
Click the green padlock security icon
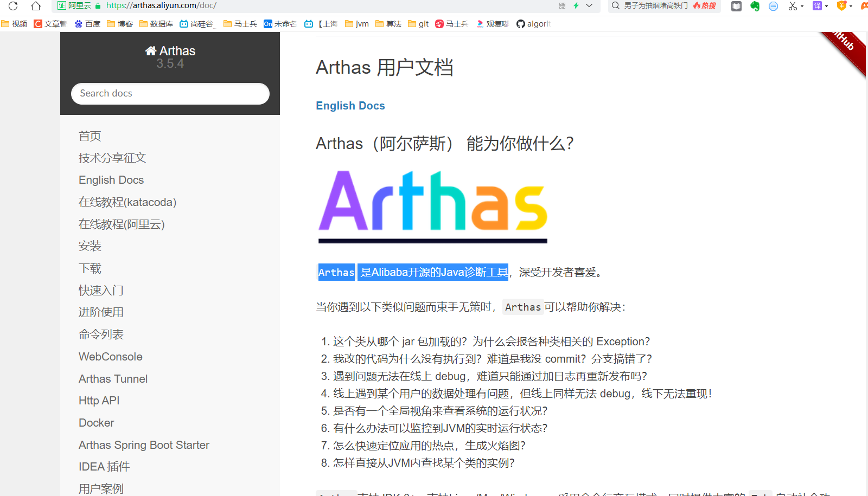[x=98, y=6]
